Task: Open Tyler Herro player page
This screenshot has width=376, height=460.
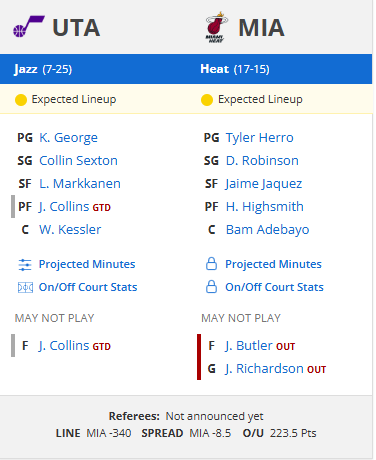Action: [x=260, y=138]
